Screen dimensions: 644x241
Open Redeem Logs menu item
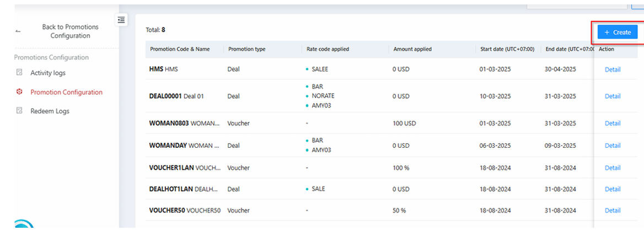point(50,111)
